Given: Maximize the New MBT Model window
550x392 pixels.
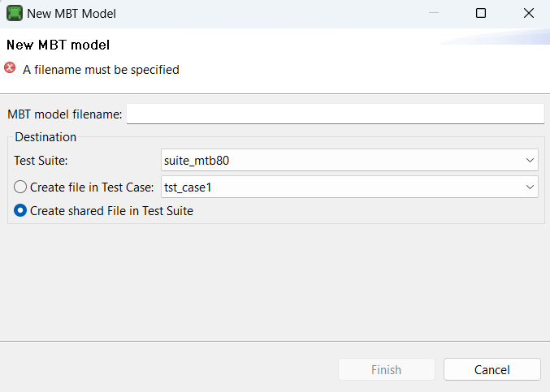Looking at the screenshot, I should coord(481,13).
